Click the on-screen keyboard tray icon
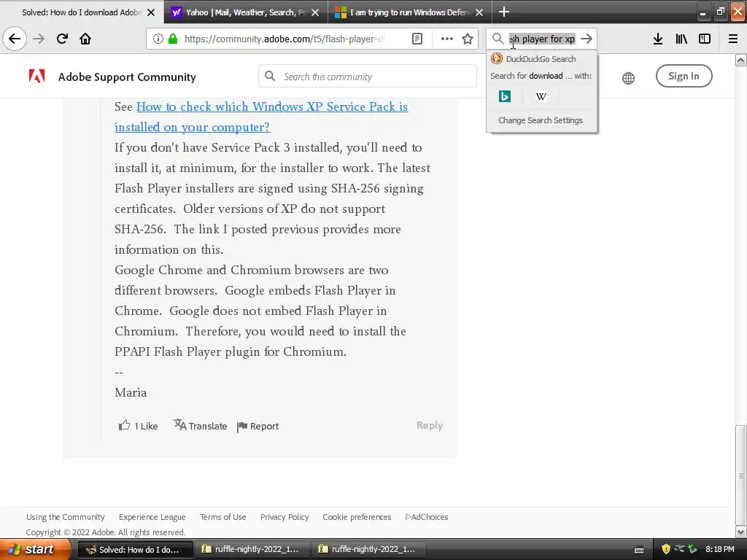 click(639, 550)
